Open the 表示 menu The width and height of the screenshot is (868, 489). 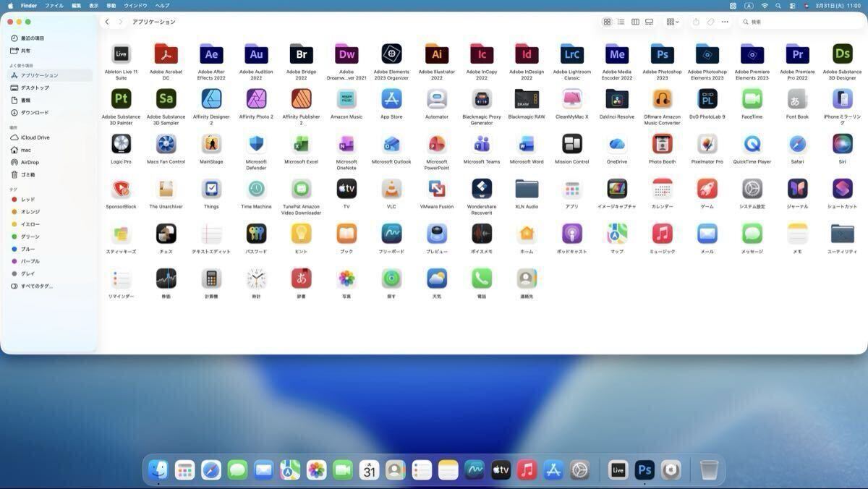93,5
